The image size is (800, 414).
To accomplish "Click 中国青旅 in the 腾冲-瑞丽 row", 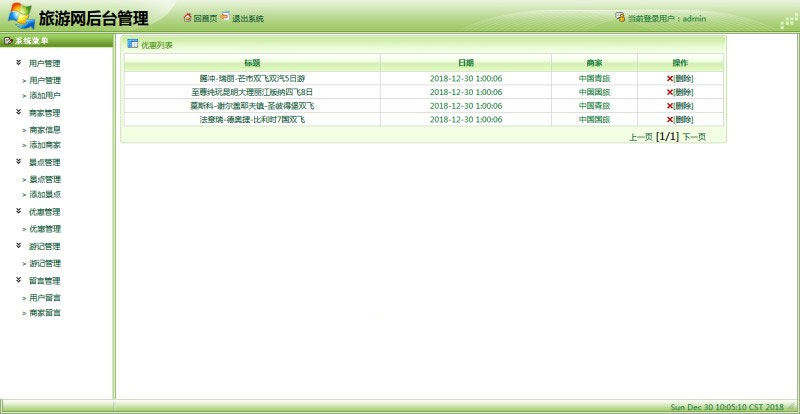I will (x=594, y=79).
